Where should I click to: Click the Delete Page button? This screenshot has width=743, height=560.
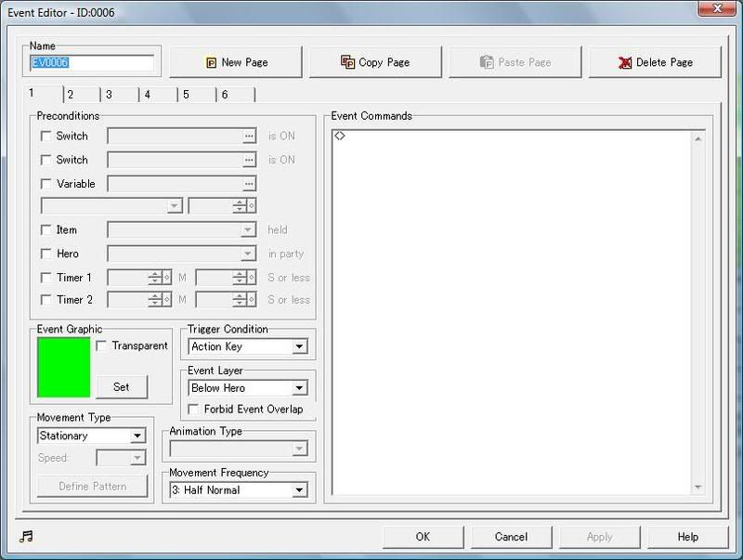(655, 62)
